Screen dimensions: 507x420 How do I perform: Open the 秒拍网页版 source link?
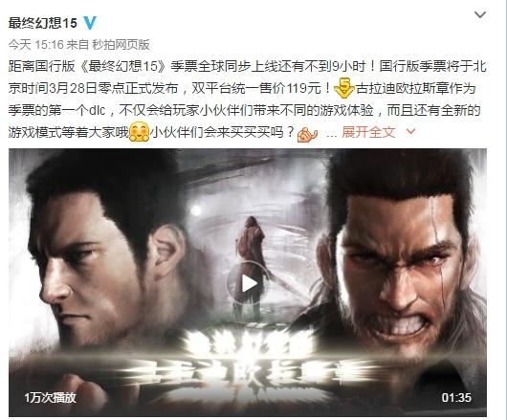click(121, 45)
